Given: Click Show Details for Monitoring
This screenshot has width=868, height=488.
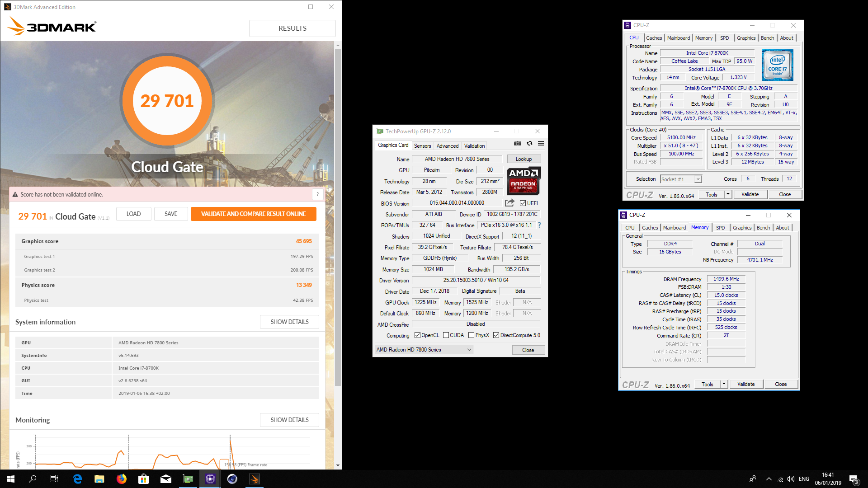Looking at the screenshot, I should click(x=289, y=420).
